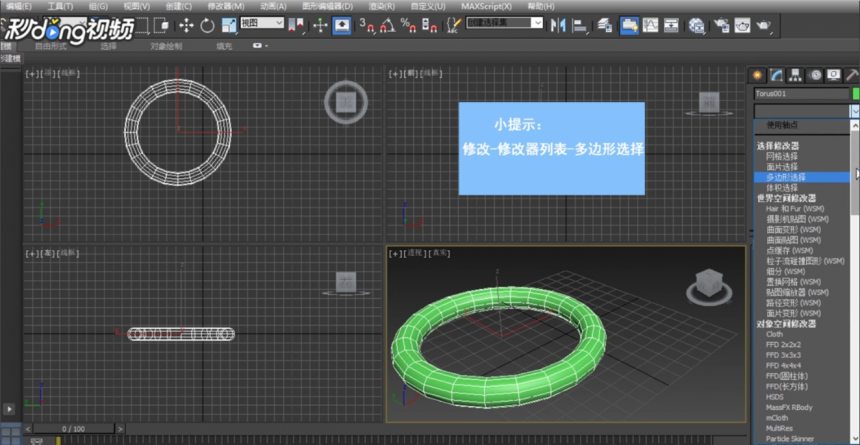
Task: Open the [+] menu of the perspective viewport
Action: coord(394,254)
